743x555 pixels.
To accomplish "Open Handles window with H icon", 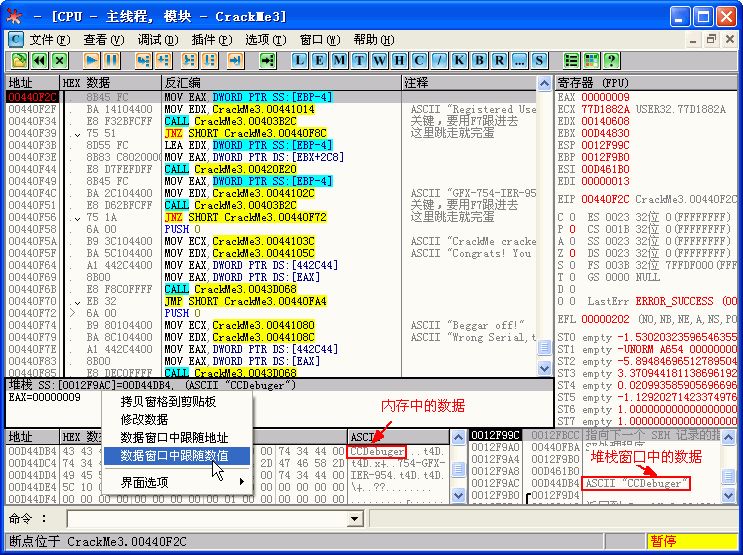I will tap(399, 61).
